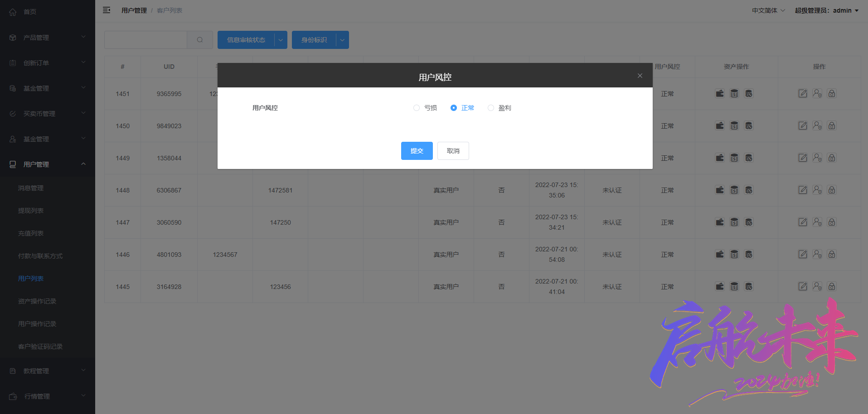Open the 中文简体 language dropdown

tap(768, 10)
